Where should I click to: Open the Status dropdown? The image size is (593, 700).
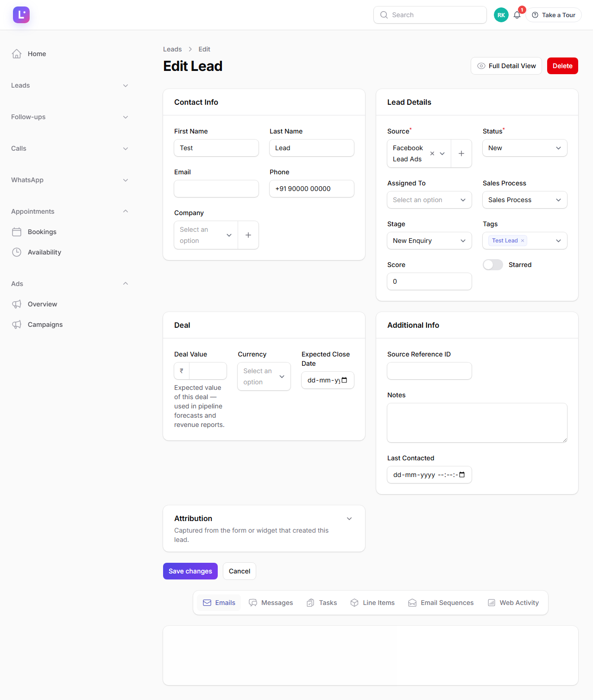525,148
